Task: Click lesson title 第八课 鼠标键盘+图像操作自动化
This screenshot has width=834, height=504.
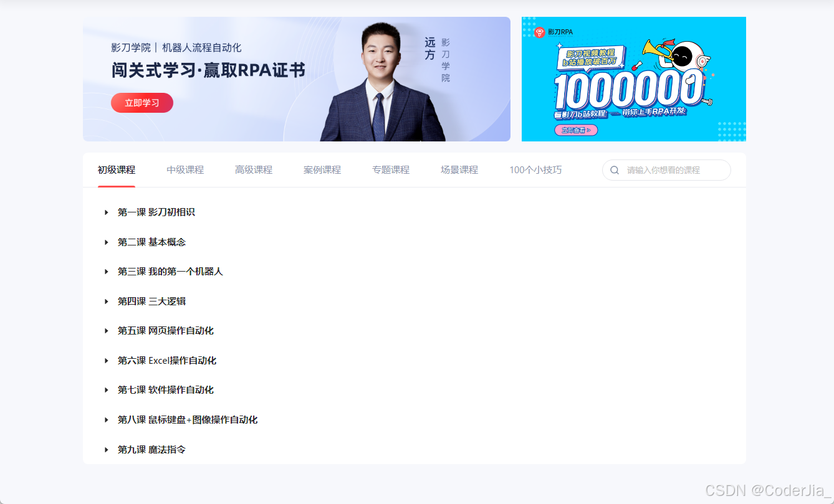Action: pyautogui.click(x=188, y=420)
